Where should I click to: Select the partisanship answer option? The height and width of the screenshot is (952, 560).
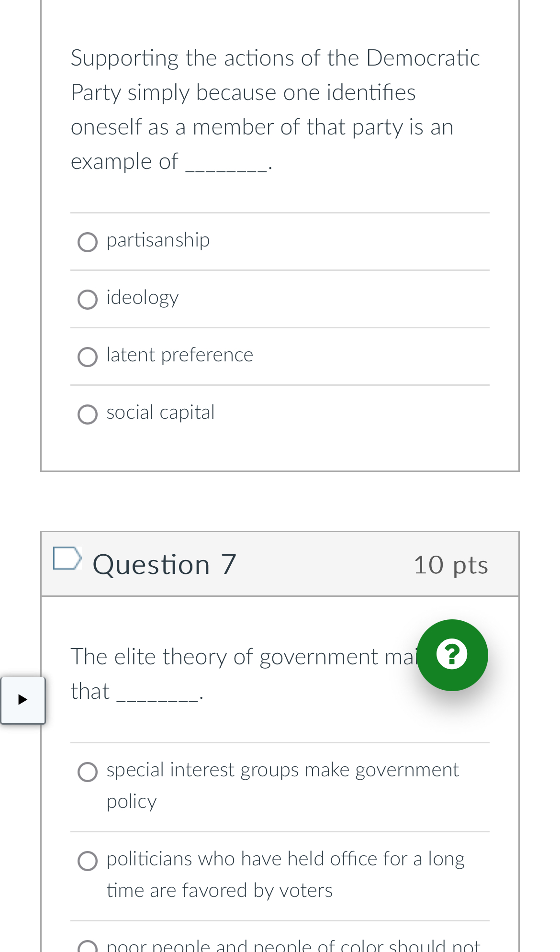click(x=88, y=242)
